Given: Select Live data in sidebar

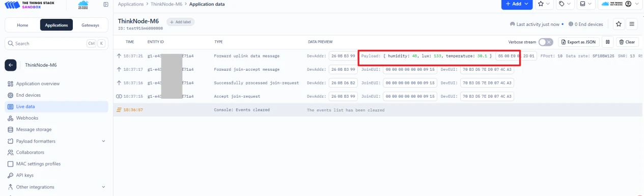Looking at the screenshot, I should coord(56,106).
